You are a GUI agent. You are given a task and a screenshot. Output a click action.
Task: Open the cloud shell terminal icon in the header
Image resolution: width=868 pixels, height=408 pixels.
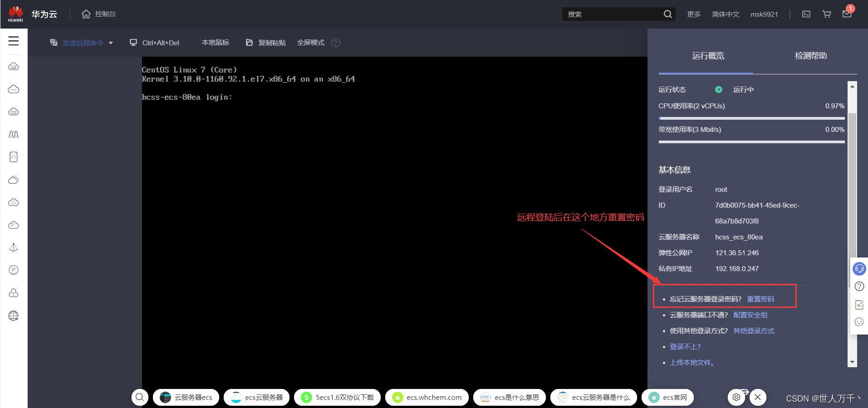(806, 14)
